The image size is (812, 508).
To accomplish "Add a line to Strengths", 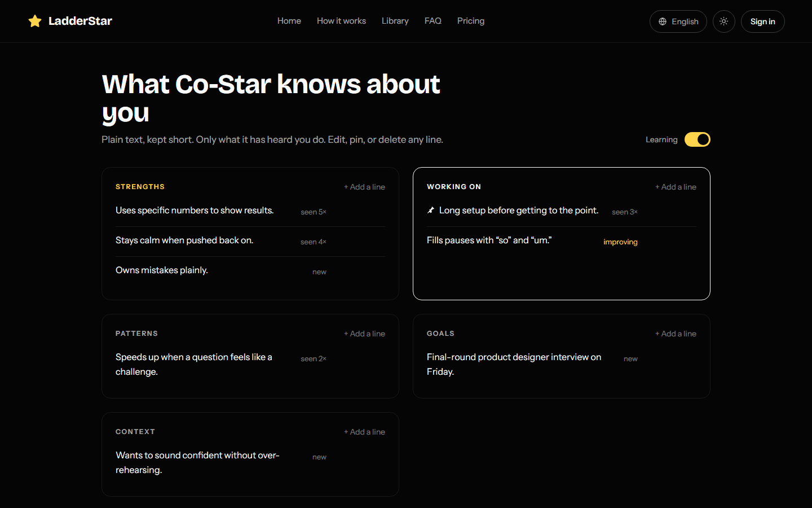I will point(365,187).
